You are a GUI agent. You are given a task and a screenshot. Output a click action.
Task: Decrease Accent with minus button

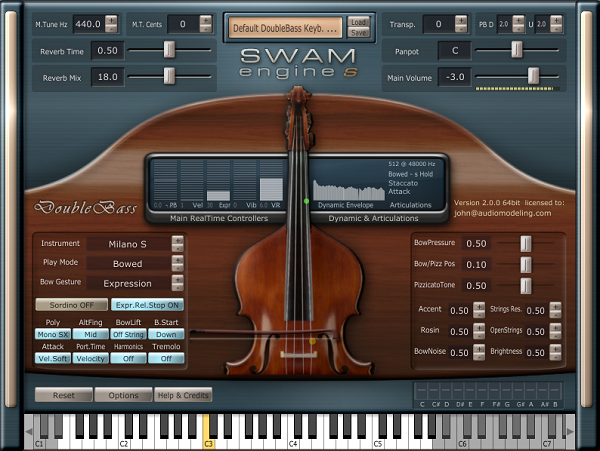tap(479, 314)
